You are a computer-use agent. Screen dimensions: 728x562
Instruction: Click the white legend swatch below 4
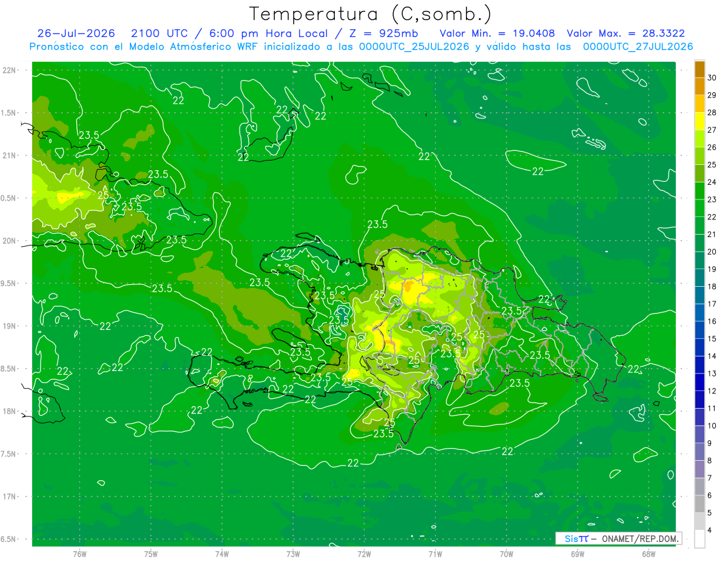coord(699,538)
